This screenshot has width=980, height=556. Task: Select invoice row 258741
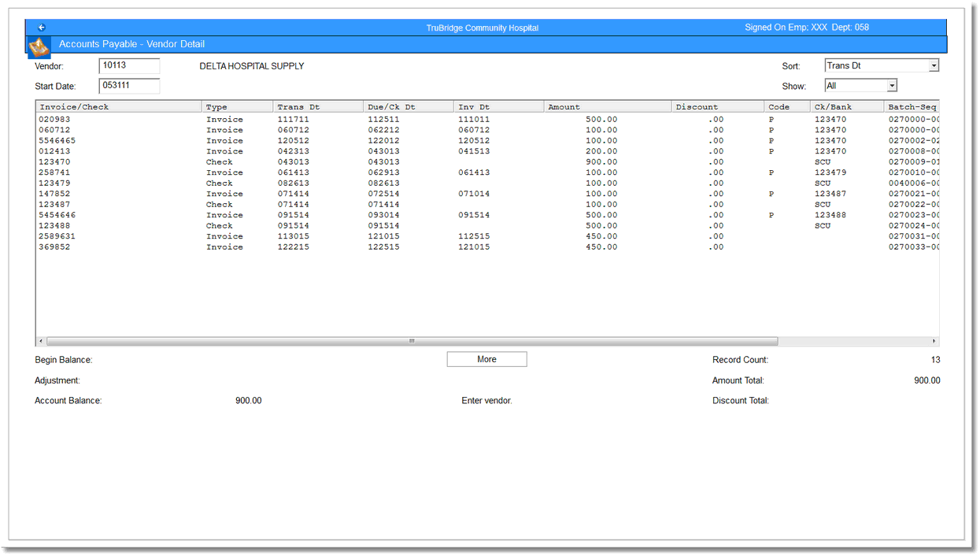tap(487, 172)
